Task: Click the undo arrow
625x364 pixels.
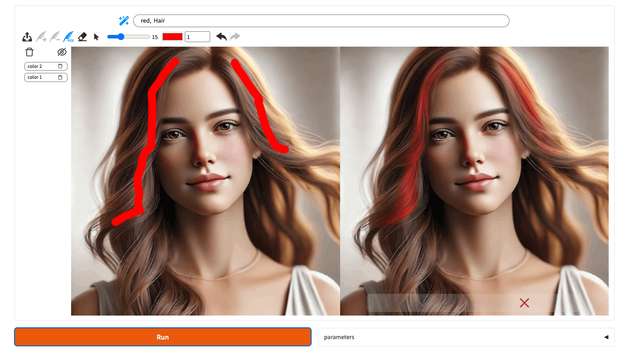Action: click(221, 37)
